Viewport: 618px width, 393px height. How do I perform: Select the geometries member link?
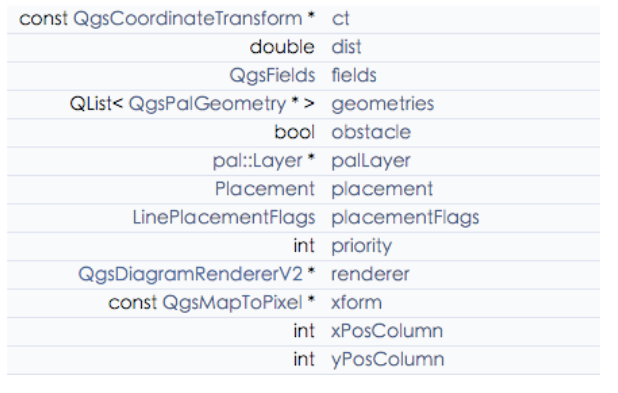(383, 104)
